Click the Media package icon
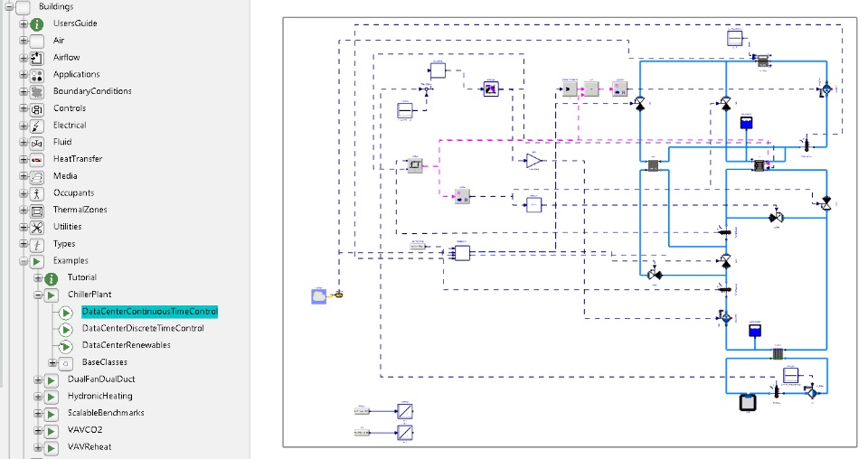This screenshot has width=868, height=459. tap(36, 177)
